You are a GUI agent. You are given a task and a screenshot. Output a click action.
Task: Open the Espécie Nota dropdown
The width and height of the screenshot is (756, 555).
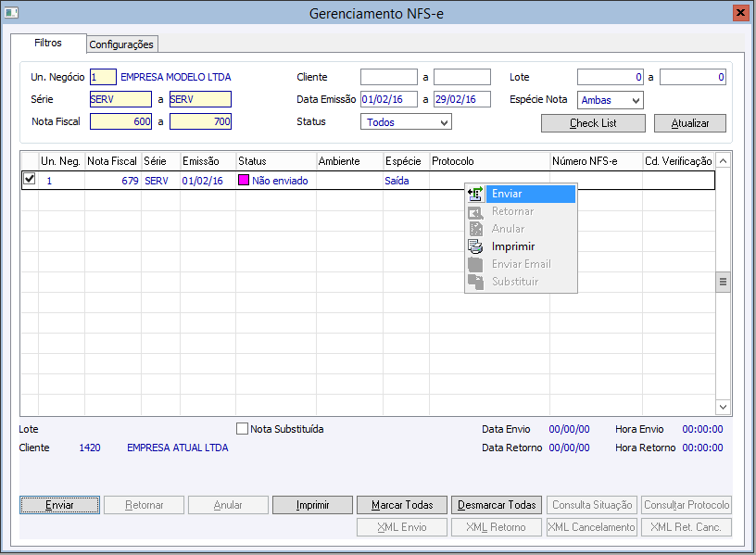[x=636, y=100]
